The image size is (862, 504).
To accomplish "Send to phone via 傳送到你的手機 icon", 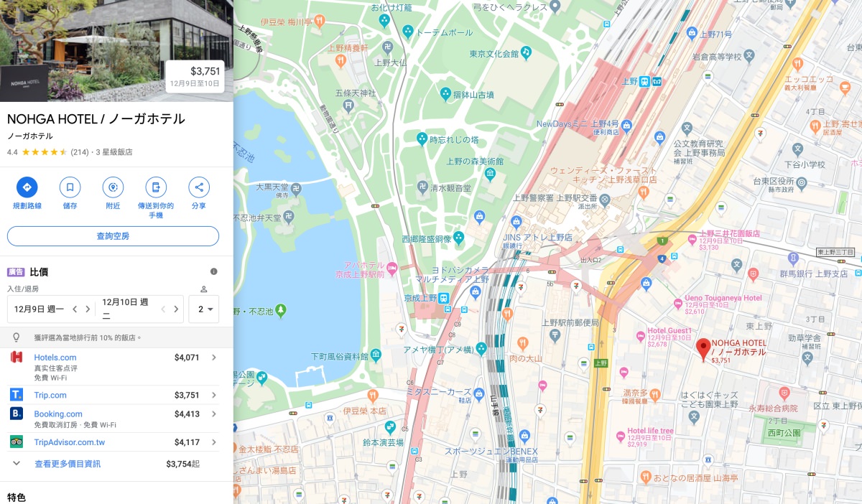I will click(x=156, y=187).
